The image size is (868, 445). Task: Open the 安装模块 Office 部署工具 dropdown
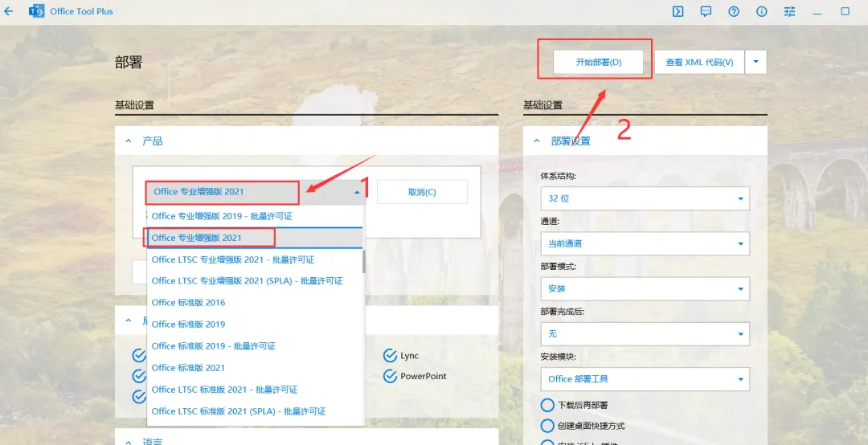645,379
